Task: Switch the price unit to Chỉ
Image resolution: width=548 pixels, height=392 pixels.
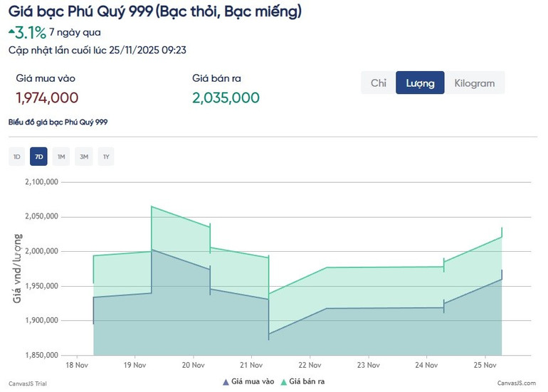Action: [379, 83]
